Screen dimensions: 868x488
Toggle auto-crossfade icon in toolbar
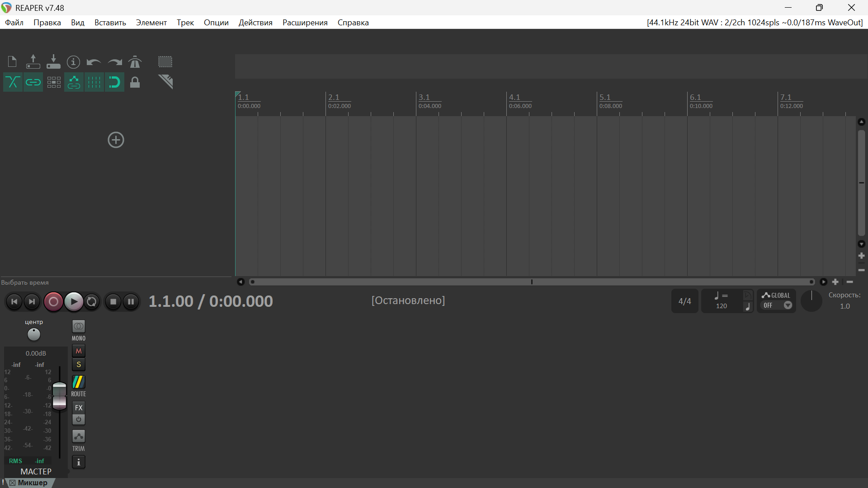(x=13, y=82)
